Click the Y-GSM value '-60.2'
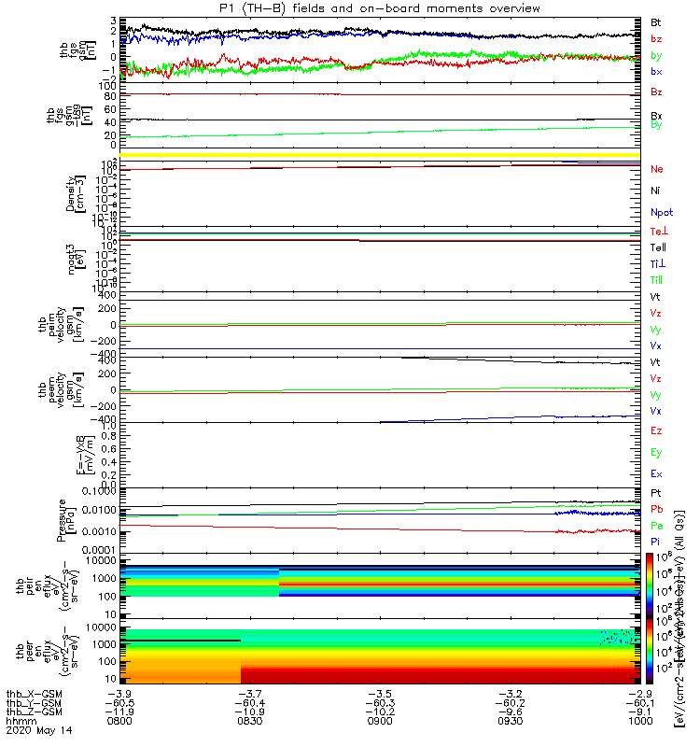The width and height of the screenshot is (700, 747). [x=510, y=703]
